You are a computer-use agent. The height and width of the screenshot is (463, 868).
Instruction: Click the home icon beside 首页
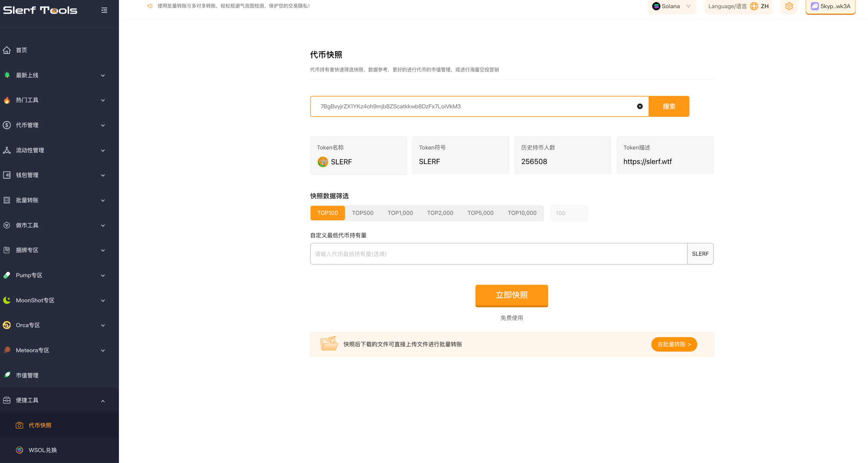[x=7, y=50]
